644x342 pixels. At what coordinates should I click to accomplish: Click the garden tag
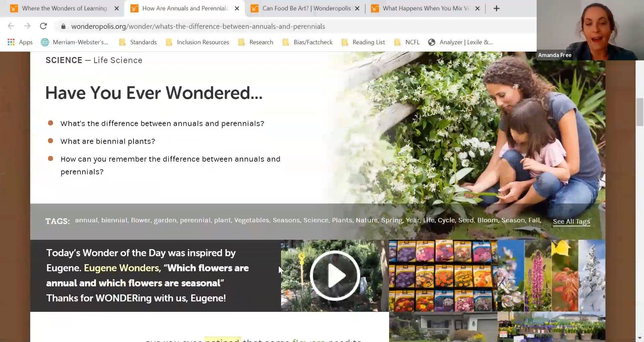click(165, 220)
